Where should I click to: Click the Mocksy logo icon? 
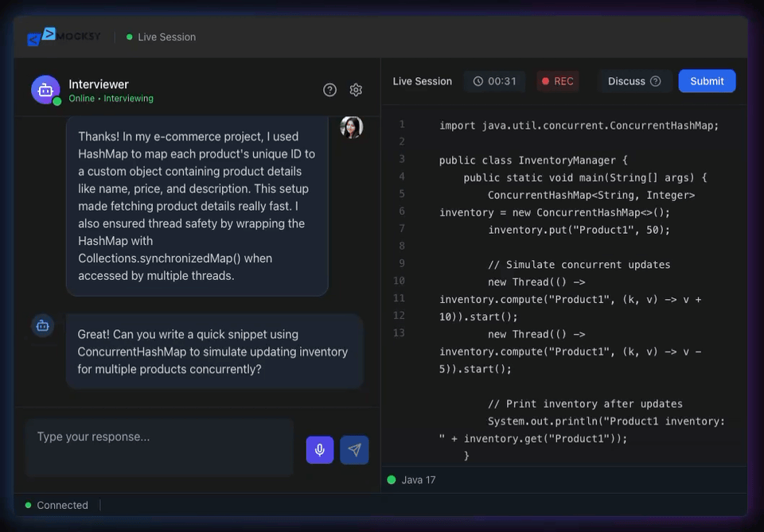pos(40,36)
